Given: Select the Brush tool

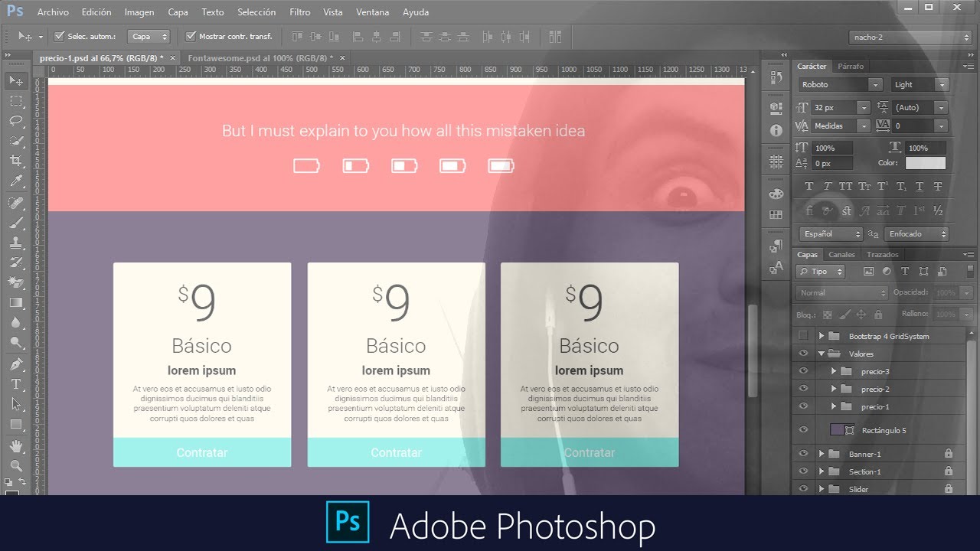Looking at the screenshot, I should tap(16, 223).
